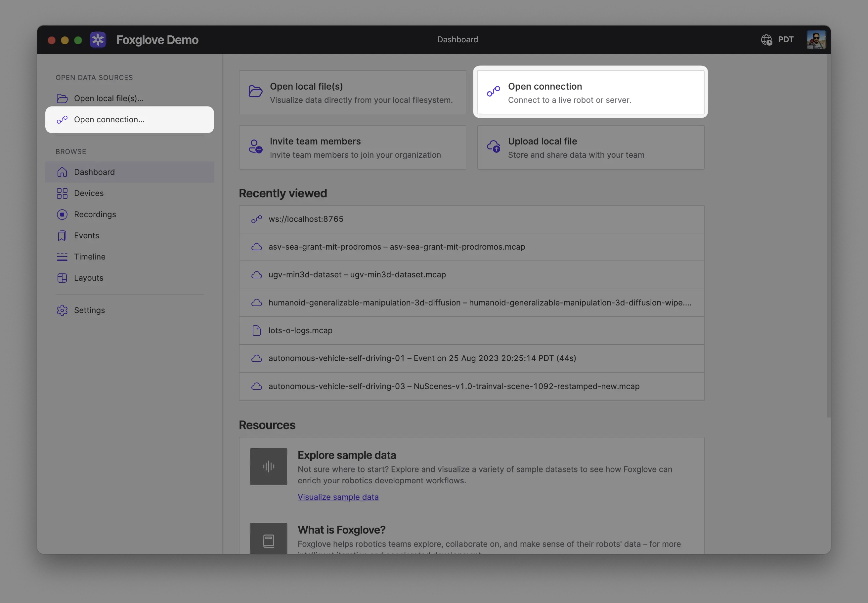The height and width of the screenshot is (603, 868).
Task: Open the Timeline view
Action: tap(90, 257)
